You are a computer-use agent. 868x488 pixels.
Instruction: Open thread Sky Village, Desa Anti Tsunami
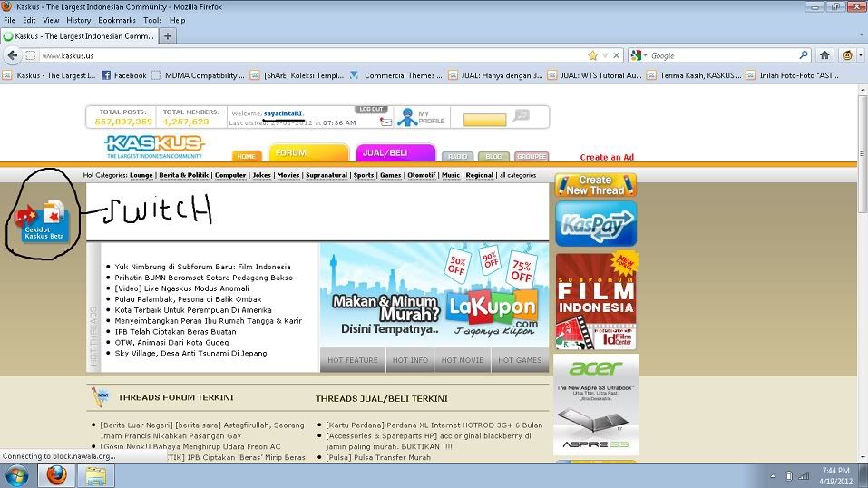click(191, 354)
